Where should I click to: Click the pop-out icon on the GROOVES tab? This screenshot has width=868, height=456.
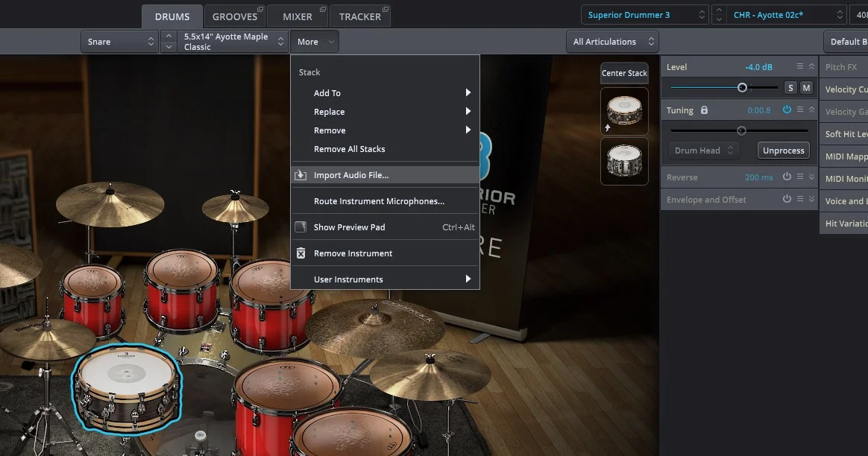point(261,9)
